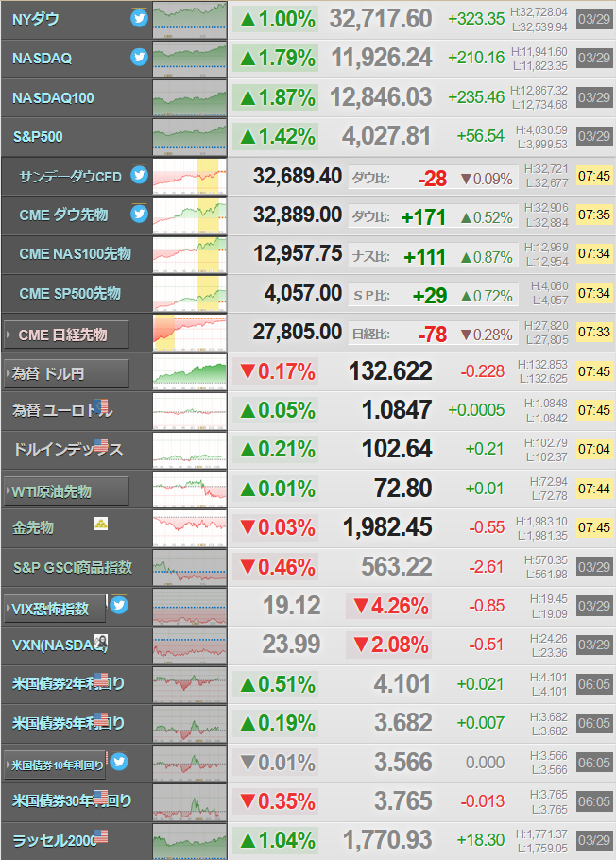Open the ラッセル2000 mini chart

(190, 841)
